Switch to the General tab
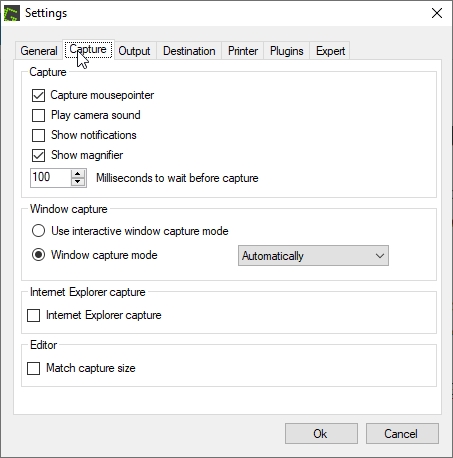The width and height of the screenshot is (453, 458). pos(39,51)
